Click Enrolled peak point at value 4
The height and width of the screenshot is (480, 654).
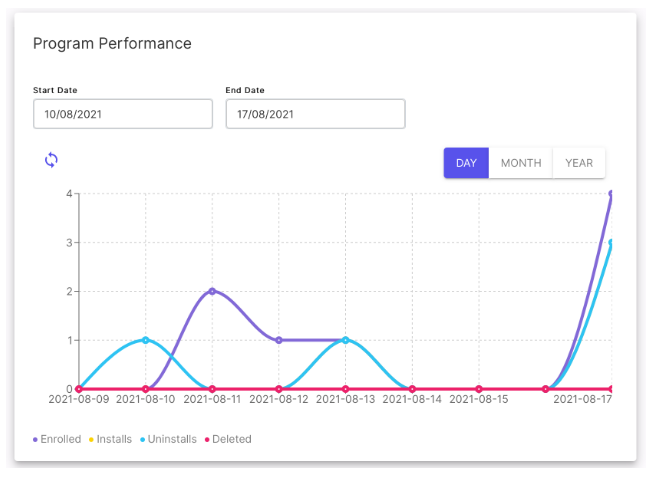click(x=611, y=194)
